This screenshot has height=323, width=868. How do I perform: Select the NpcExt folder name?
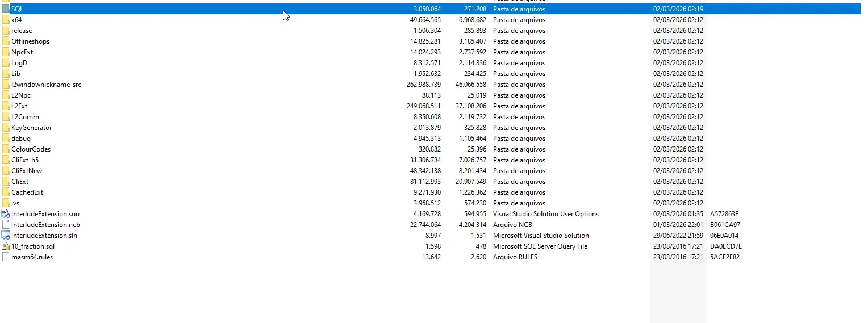coord(22,52)
